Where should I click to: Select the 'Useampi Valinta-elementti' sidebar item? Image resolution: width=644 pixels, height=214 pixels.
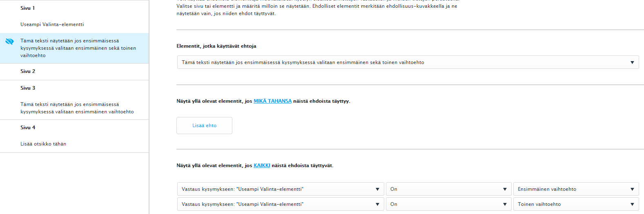[x=52, y=24]
